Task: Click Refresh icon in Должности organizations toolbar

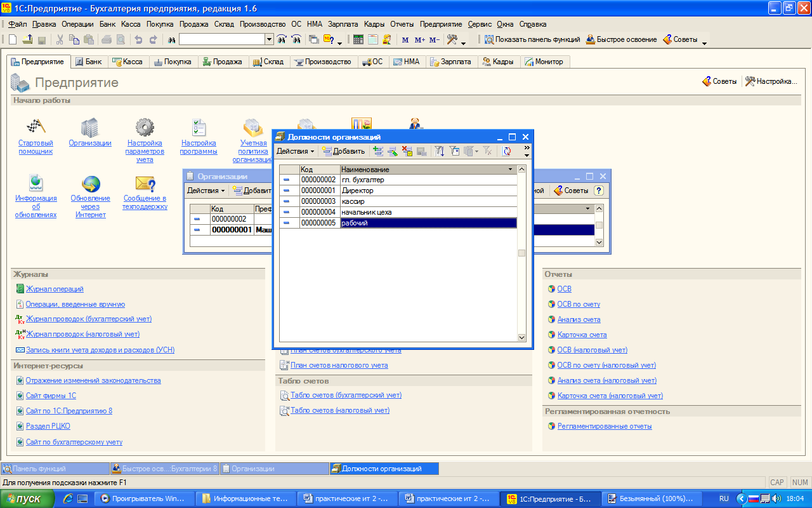Action: 506,151
